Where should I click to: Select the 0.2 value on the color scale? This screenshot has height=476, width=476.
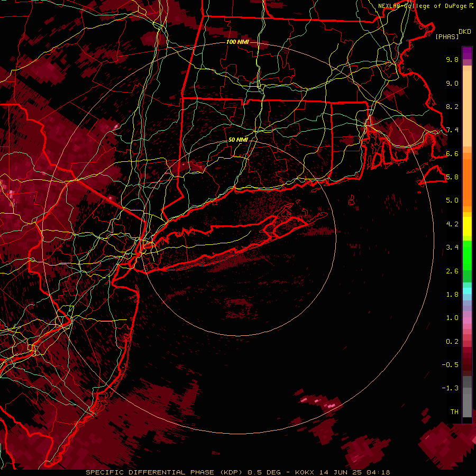(x=452, y=342)
